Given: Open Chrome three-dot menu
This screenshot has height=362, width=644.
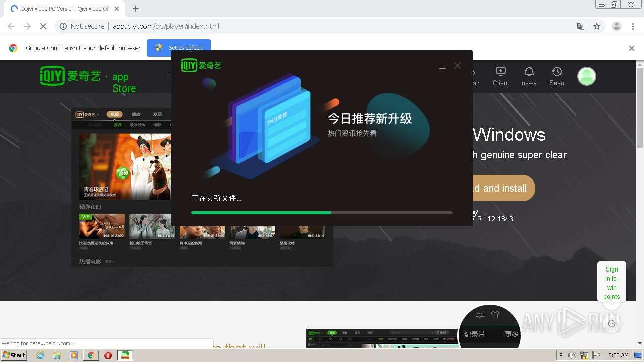Looking at the screenshot, I should tap(633, 26).
